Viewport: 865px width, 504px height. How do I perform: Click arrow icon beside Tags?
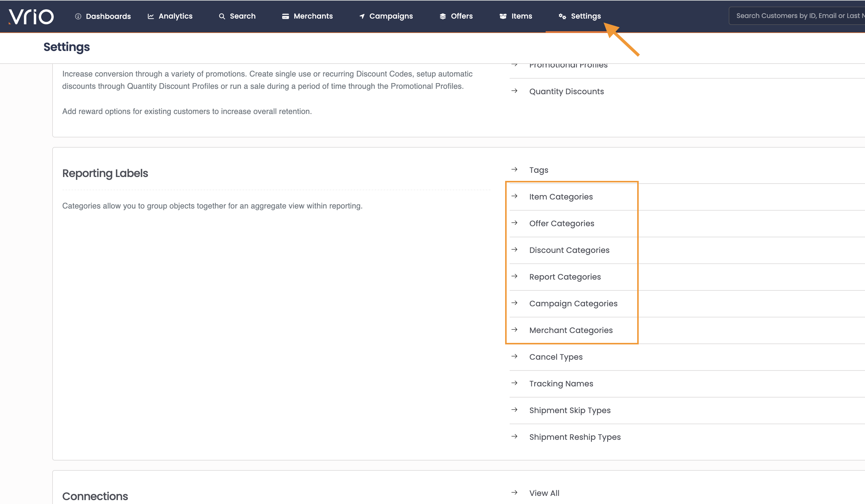point(514,169)
